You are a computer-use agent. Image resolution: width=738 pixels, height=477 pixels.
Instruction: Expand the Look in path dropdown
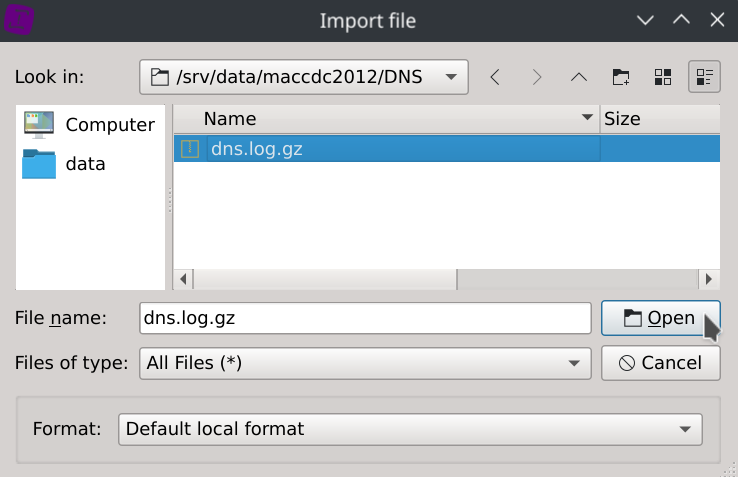(452, 77)
